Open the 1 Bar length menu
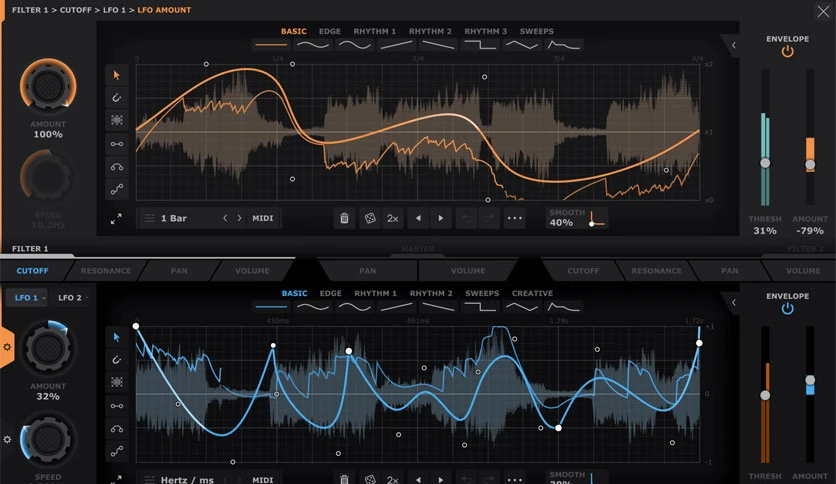The width and height of the screenshot is (836, 484). (x=174, y=218)
